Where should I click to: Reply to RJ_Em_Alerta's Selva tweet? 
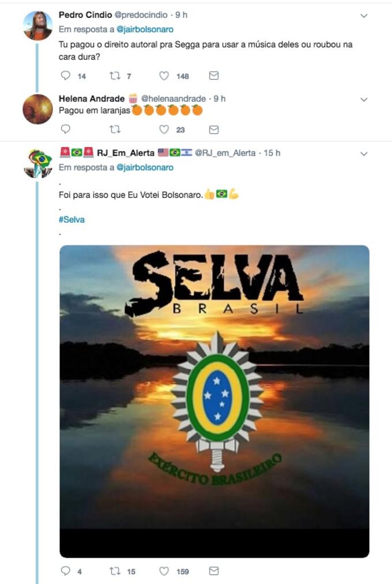[66, 571]
